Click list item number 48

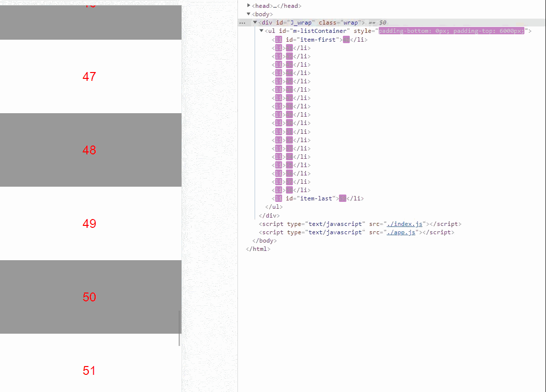(91, 150)
